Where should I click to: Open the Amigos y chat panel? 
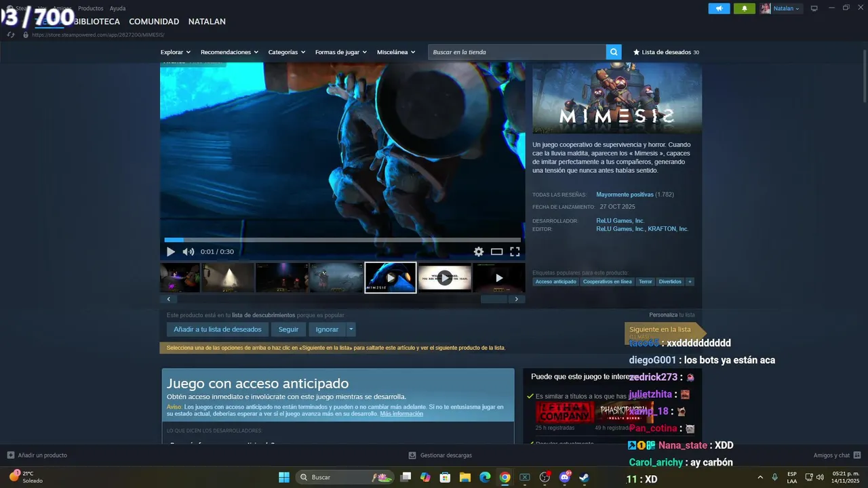coord(837,455)
